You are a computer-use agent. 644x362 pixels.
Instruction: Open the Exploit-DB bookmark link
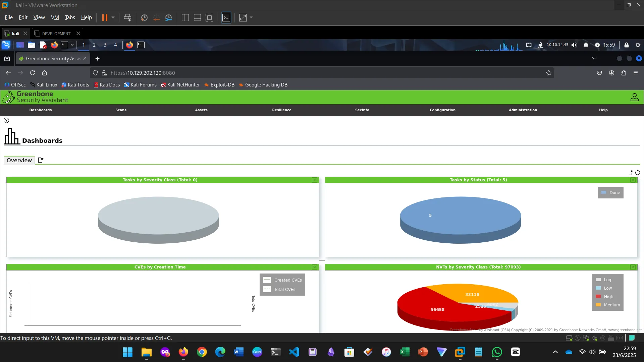pos(219,85)
